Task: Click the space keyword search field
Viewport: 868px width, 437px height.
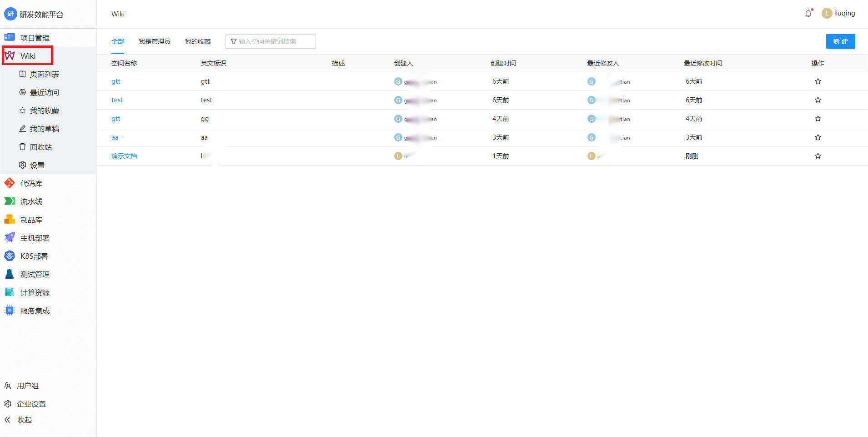Action: tap(274, 41)
